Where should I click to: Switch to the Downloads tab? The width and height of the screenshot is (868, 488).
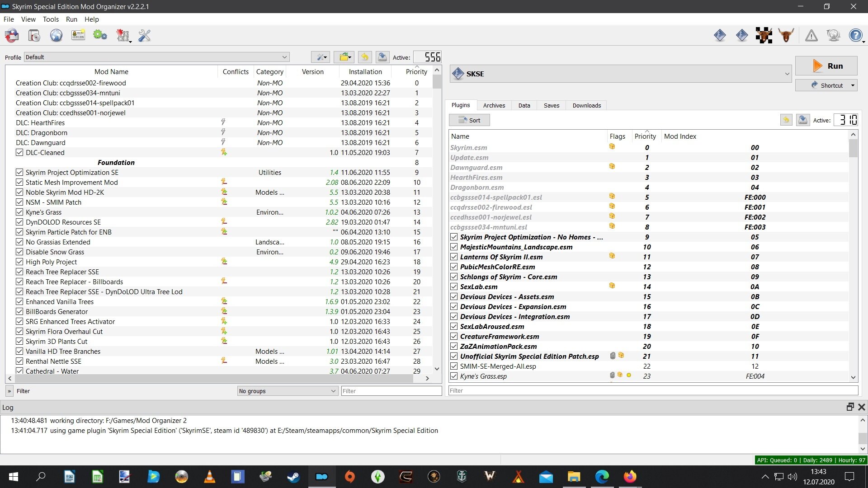pos(586,105)
